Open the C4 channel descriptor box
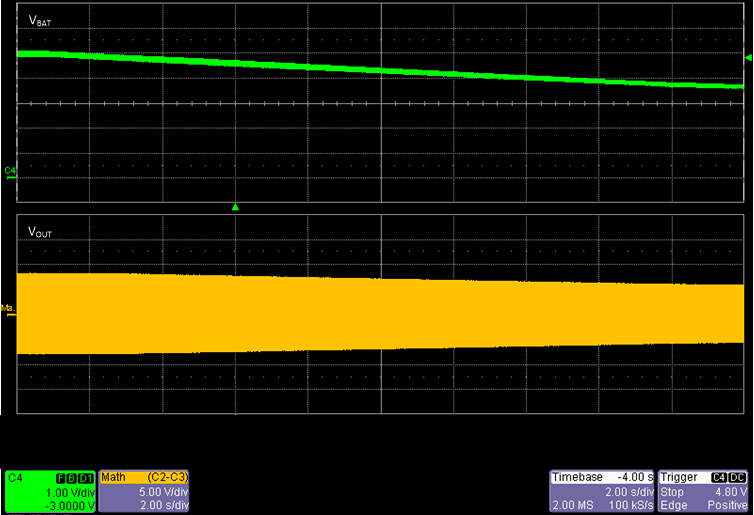This screenshot has width=754, height=515. (x=50, y=491)
